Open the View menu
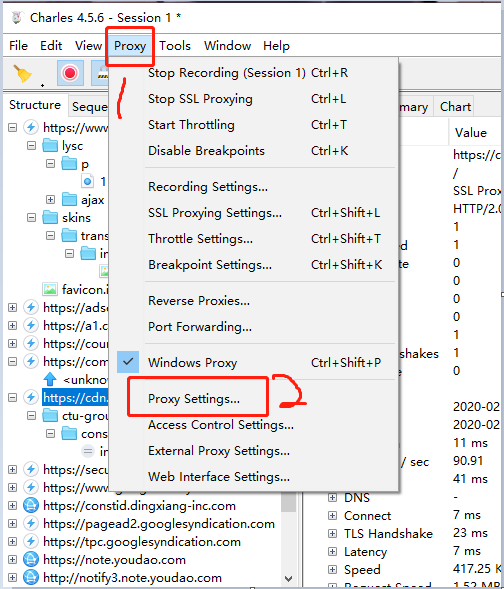Viewport: 504px width, 589px height. (88, 46)
